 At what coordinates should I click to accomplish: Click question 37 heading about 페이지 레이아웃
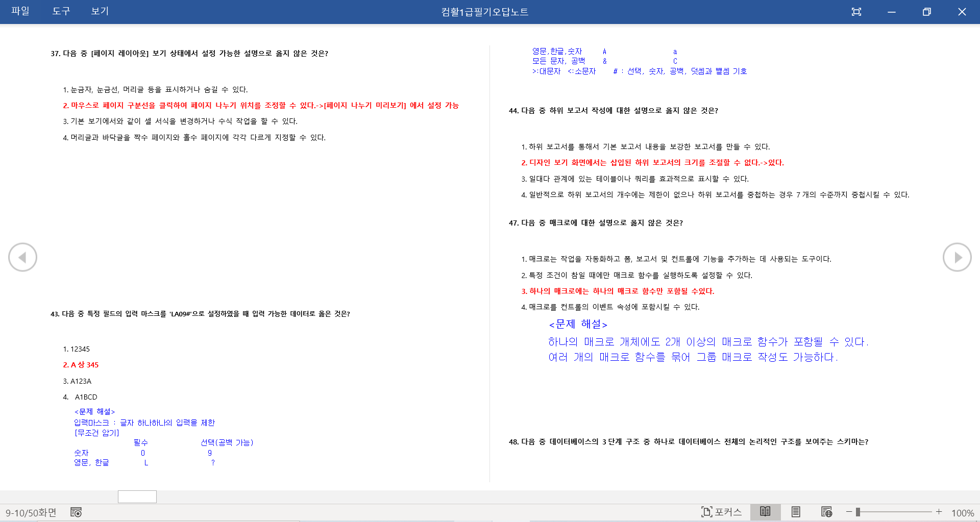pos(189,54)
